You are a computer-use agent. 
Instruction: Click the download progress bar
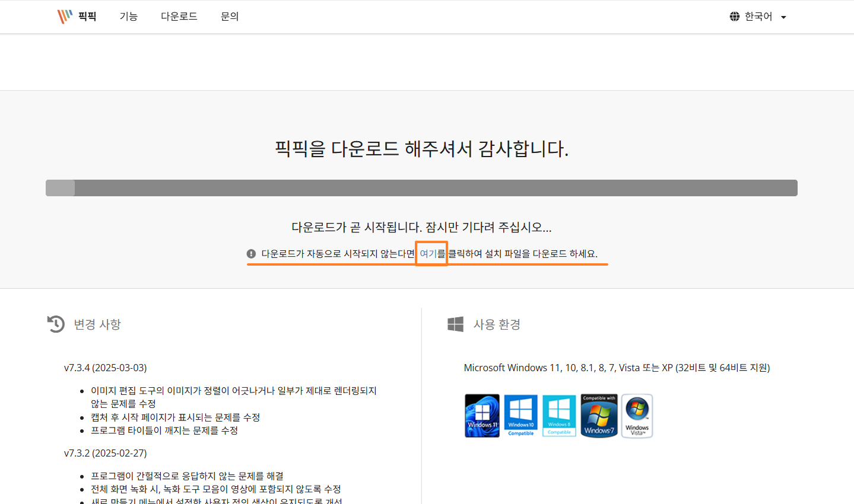421,188
